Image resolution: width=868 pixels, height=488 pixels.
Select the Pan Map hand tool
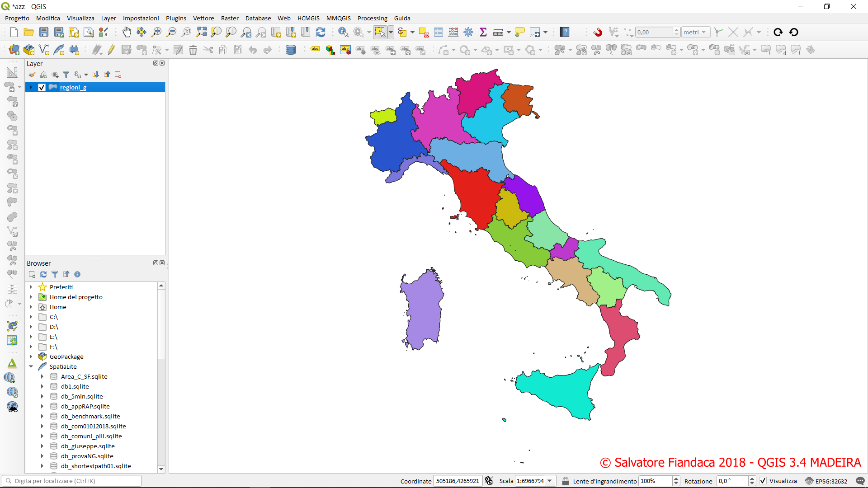click(127, 32)
